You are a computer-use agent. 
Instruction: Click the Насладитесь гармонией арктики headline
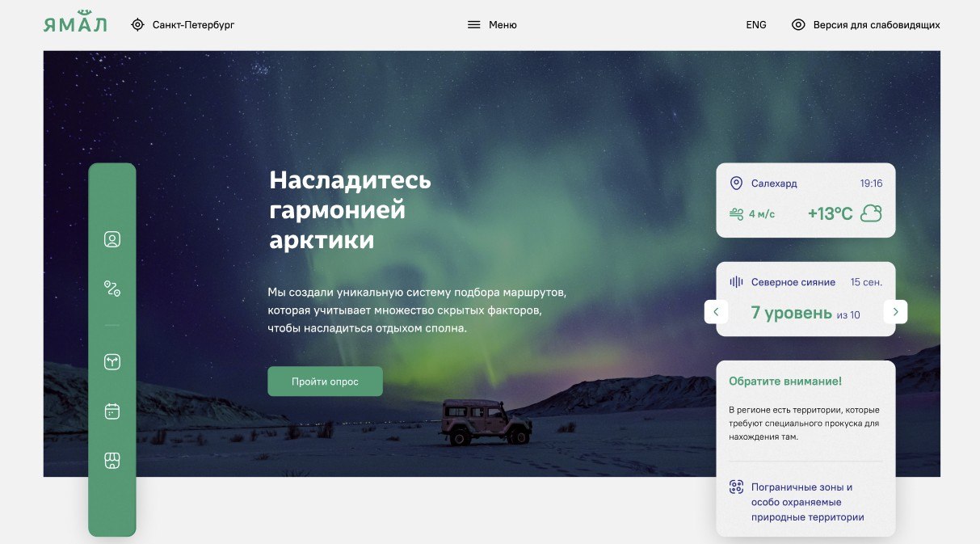pyautogui.click(x=350, y=209)
